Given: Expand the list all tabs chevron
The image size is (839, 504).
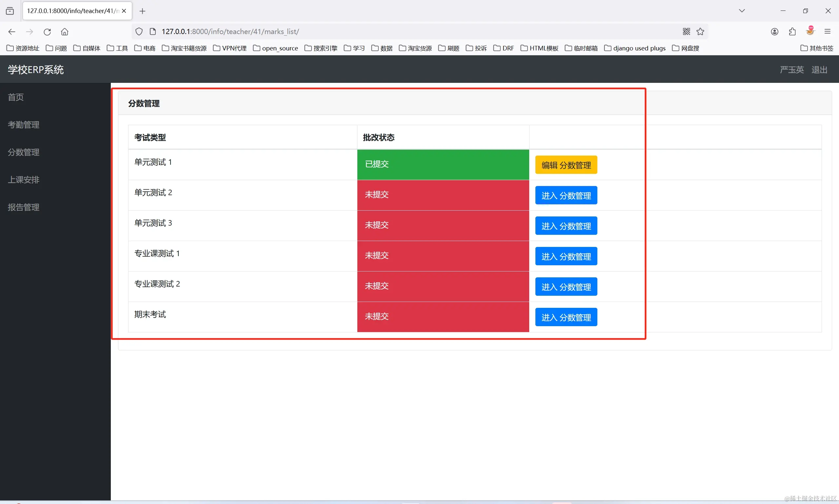Looking at the screenshot, I should 742,11.
